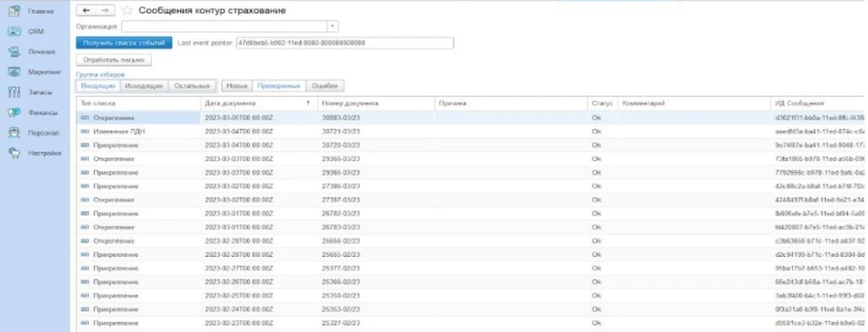Click Получить список событий button
The height and width of the screenshot is (332, 868).
[x=124, y=43]
